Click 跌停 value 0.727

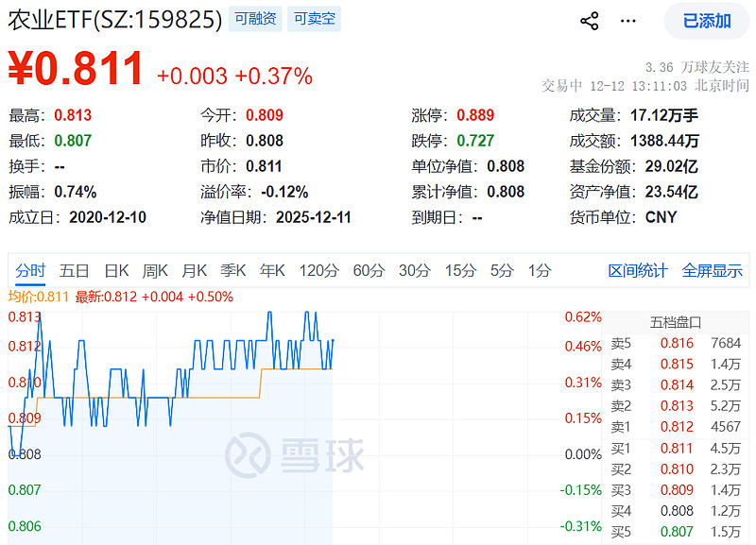coord(475,141)
